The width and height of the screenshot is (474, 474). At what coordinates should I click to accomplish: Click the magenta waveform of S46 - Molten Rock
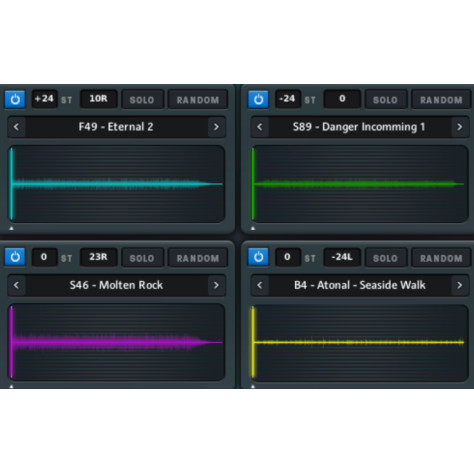tap(116, 342)
